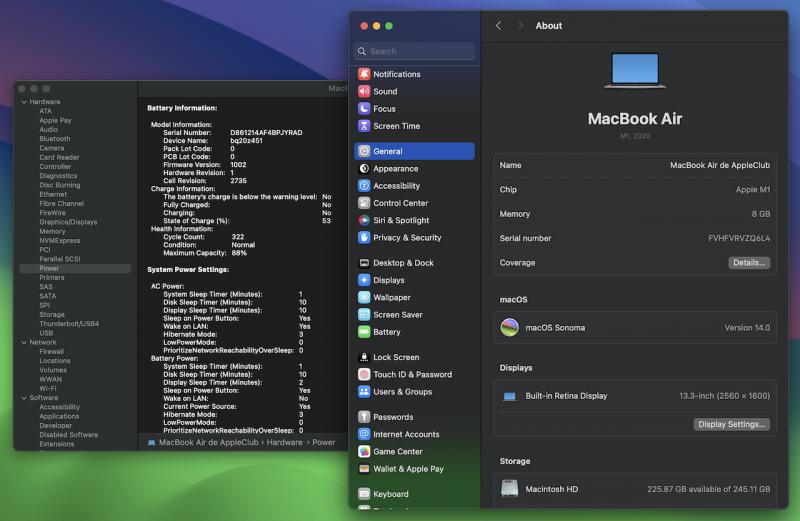
Task: Click the Macintosh HD drive icon
Action: coord(509,489)
